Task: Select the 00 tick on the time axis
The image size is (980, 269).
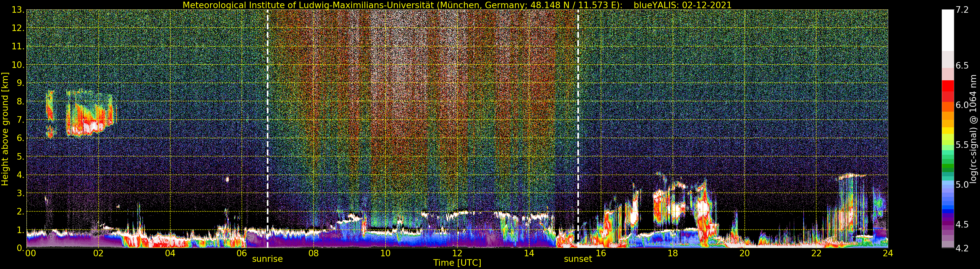Action: pos(30,253)
